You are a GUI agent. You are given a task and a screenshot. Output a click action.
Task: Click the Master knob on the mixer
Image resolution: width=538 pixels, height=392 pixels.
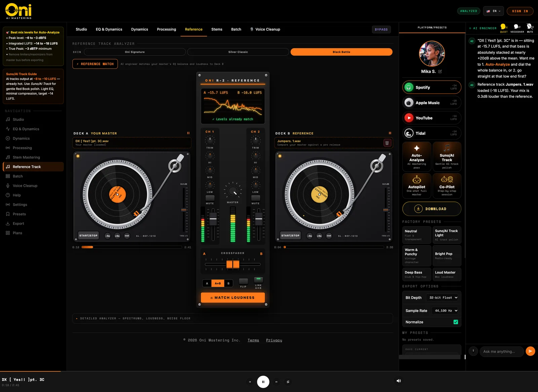pos(233,191)
